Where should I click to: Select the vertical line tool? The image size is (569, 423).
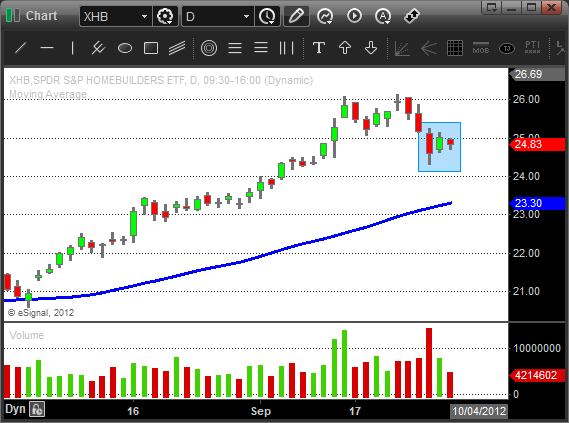[73, 48]
